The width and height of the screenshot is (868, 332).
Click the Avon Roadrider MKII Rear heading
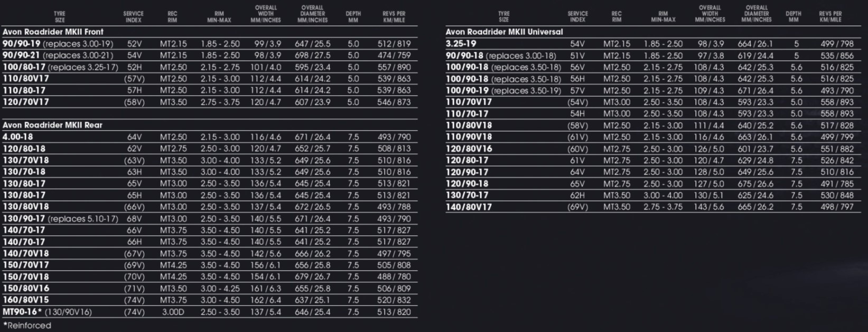pos(52,125)
